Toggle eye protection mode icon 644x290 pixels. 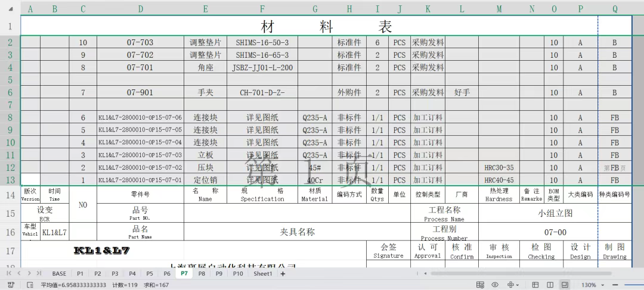[x=495, y=285]
